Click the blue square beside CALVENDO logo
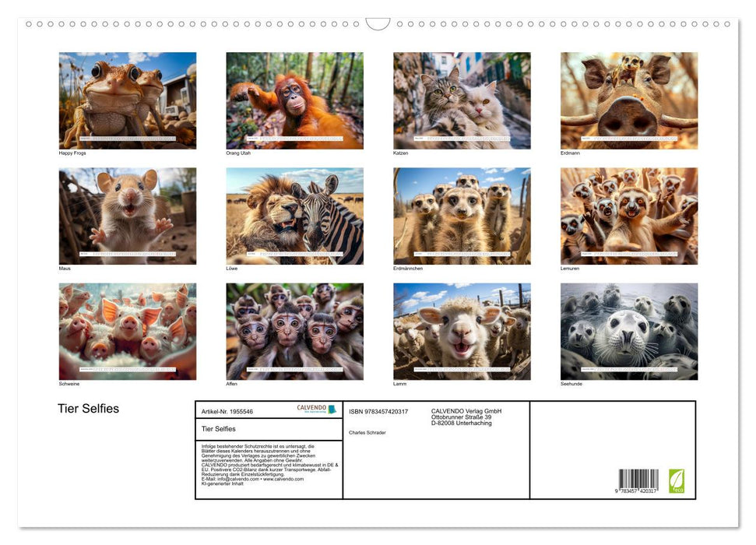The image size is (756, 545). tap(332, 409)
